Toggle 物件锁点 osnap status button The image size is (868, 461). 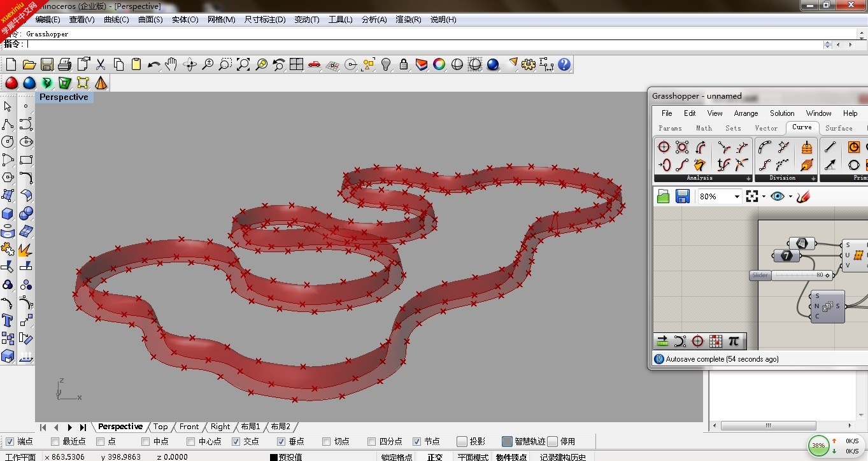[511, 457]
